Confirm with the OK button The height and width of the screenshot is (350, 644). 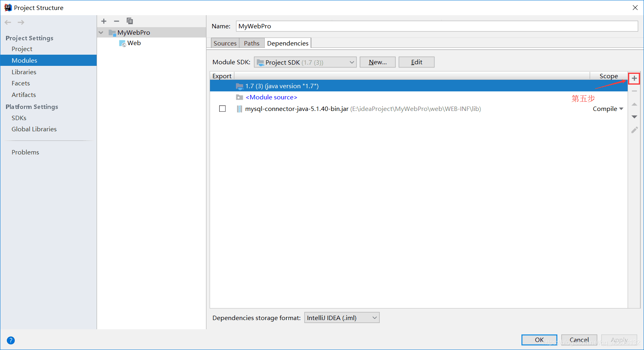pos(539,340)
